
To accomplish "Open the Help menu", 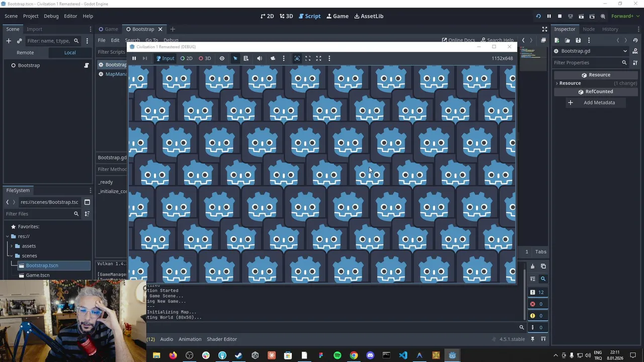I will (x=88, y=16).
